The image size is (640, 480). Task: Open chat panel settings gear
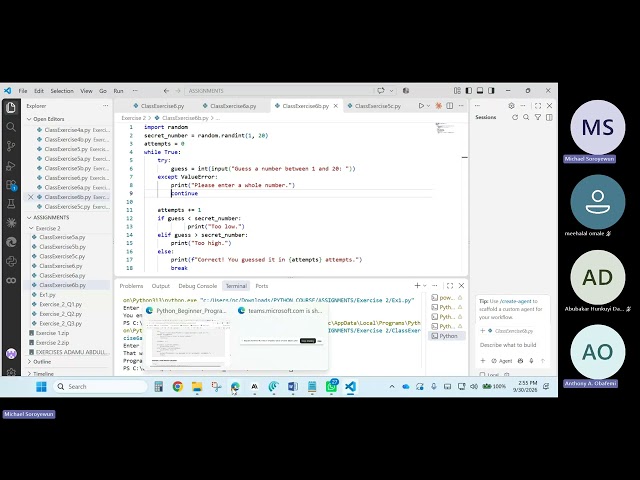click(511, 106)
